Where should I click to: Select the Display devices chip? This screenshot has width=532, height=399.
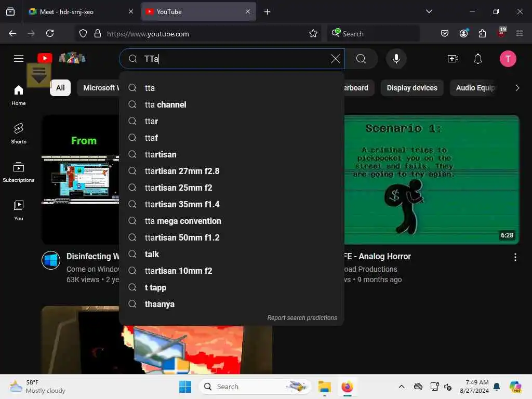tap(412, 88)
